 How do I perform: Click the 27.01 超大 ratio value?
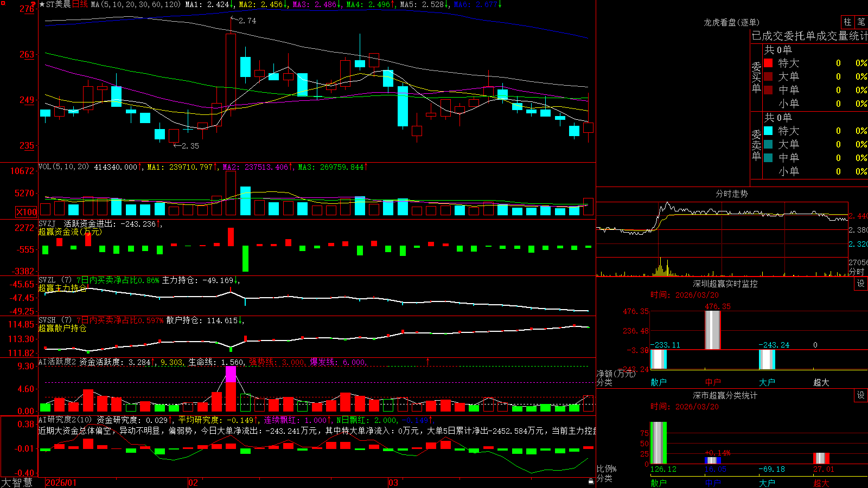[824, 469]
